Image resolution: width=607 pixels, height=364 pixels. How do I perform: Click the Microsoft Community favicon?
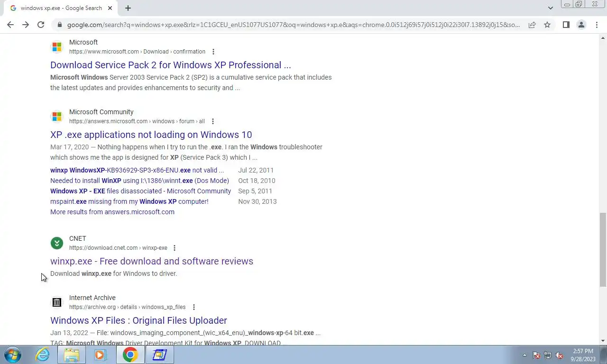(57, 117)
